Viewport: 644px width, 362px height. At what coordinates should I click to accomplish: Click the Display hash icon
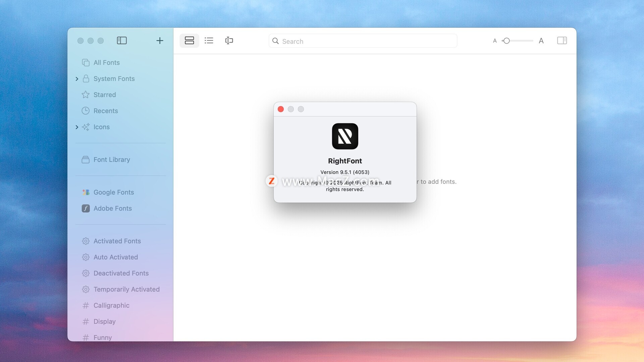point(86,321)
